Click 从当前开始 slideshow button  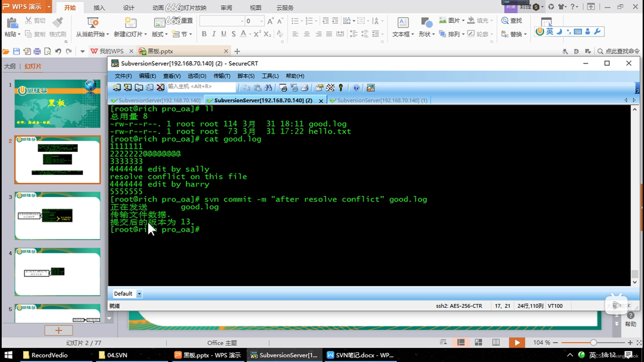click(92, 27)
